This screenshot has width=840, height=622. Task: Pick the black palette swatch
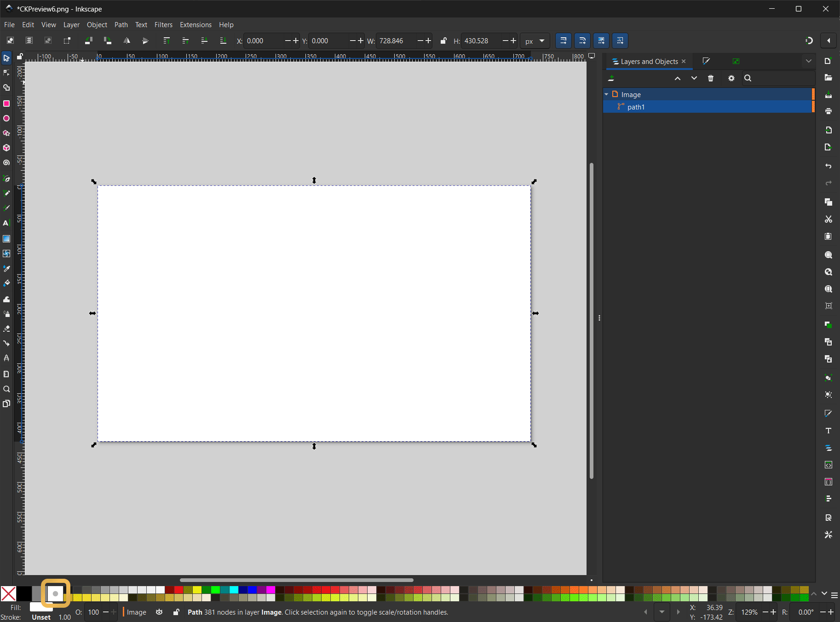pyautogui.click(x=24, y=593)
